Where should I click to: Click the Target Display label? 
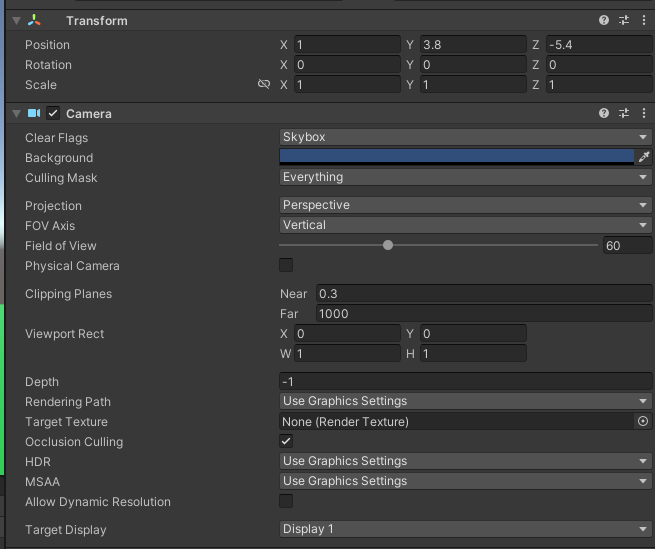pyautogui.click(x=66, y=530)
